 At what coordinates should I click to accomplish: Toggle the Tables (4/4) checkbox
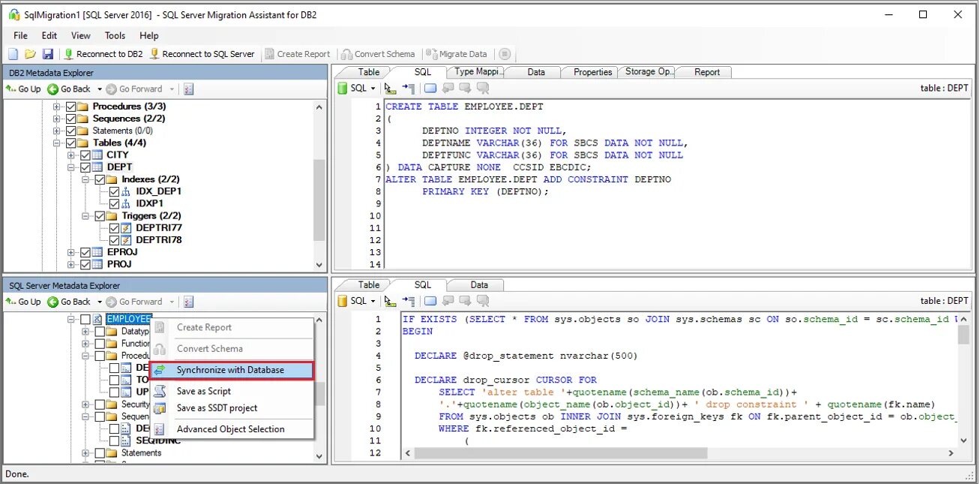click(x=70, y=143)
